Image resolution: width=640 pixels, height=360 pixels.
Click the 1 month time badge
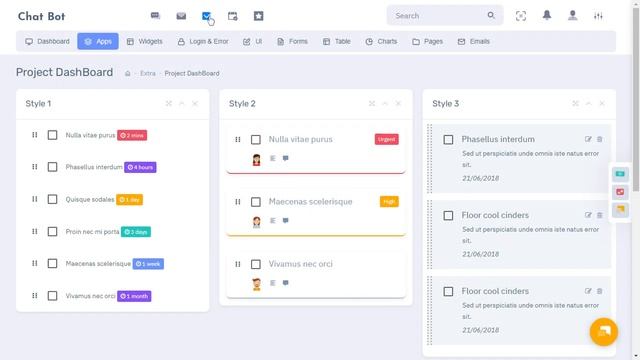[x=134, y=296]
